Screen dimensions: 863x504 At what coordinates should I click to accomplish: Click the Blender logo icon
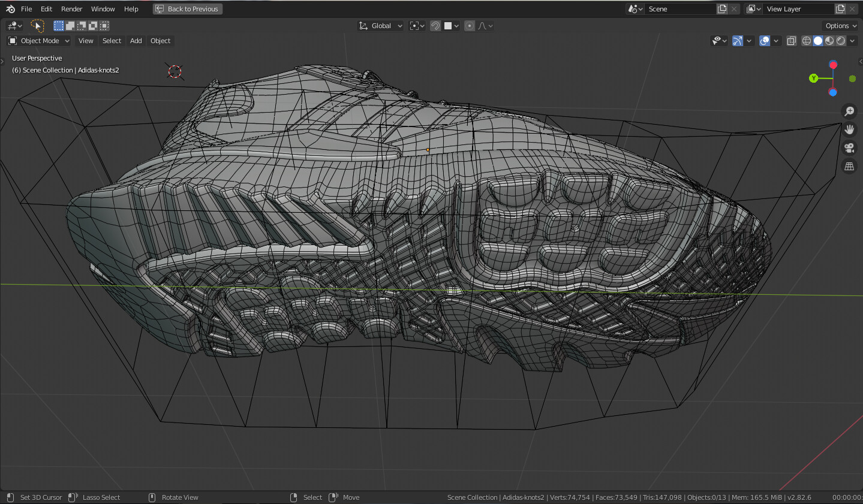click(x=10, y=9)
